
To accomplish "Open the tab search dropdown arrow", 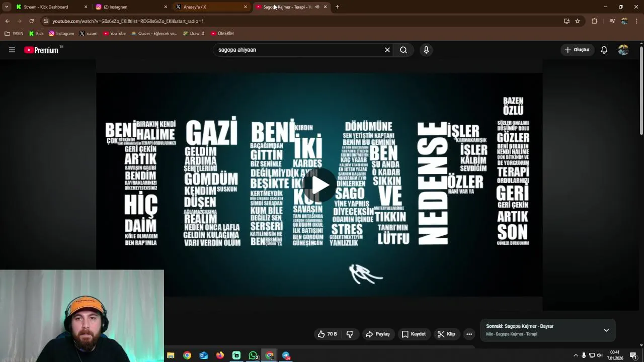I will point(7,7).
